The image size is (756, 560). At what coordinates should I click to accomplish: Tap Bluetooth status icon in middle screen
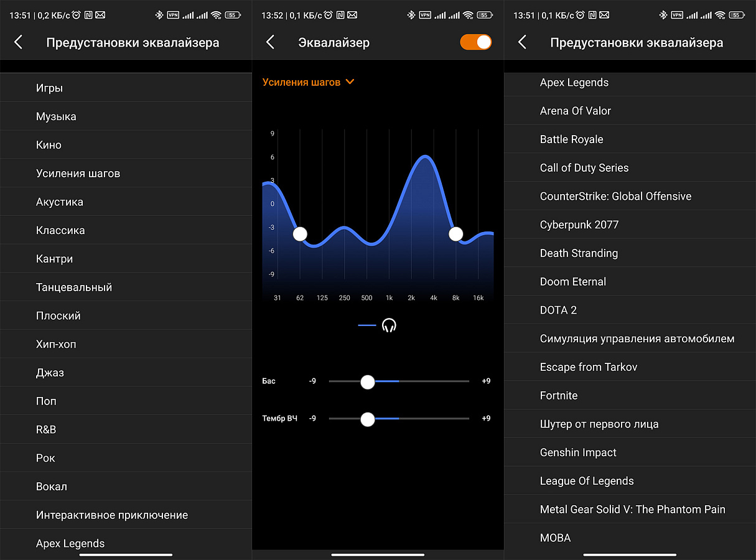tap(411, 15)
